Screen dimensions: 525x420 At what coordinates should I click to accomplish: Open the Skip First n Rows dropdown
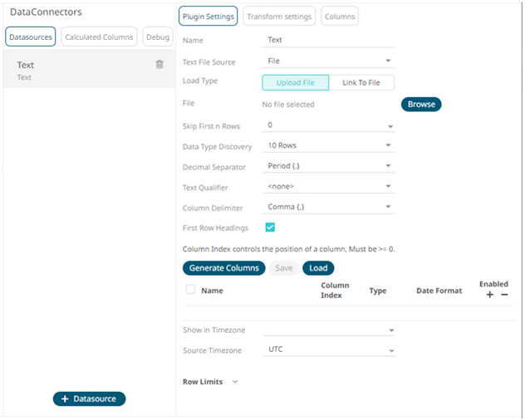(329, 125)
